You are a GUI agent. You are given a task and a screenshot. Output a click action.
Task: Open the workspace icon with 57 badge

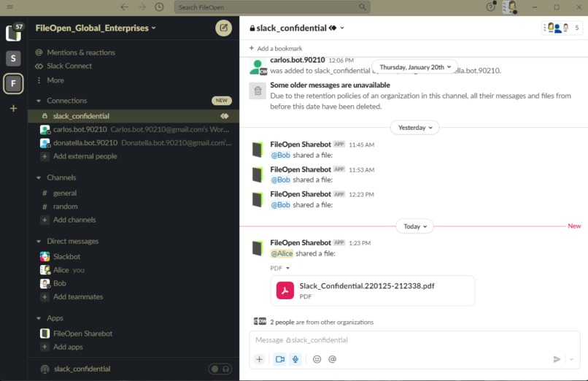[x=14, y=33]
